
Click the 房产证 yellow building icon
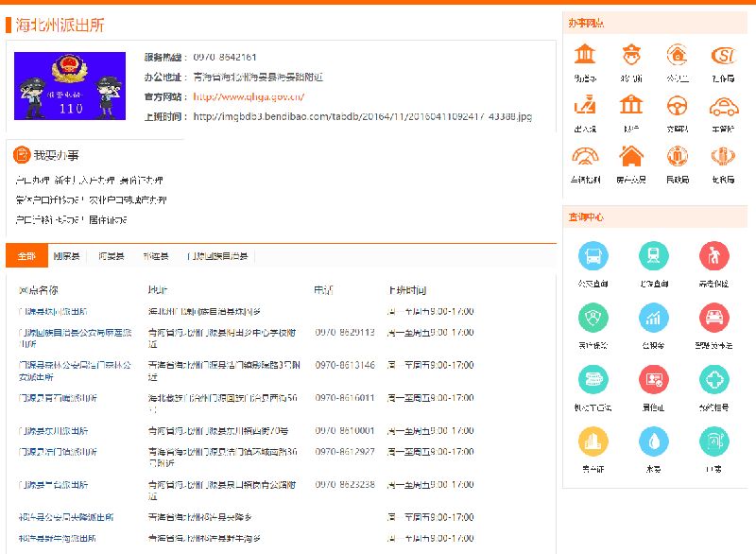(593, 441)
